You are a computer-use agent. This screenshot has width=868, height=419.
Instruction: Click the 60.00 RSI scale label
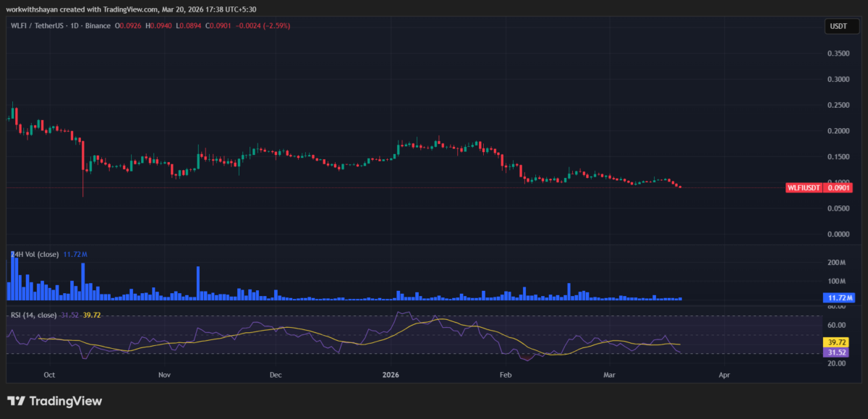[x=837, y=326]
